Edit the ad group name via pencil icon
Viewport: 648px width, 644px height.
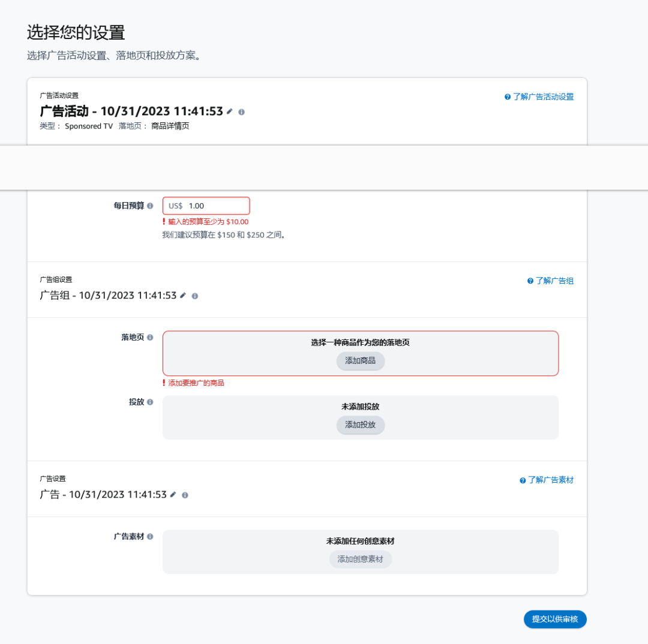point(182,295)
